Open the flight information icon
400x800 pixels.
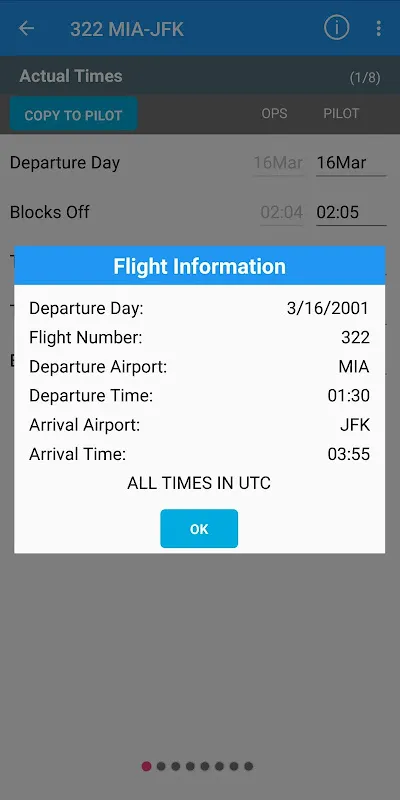336,28
